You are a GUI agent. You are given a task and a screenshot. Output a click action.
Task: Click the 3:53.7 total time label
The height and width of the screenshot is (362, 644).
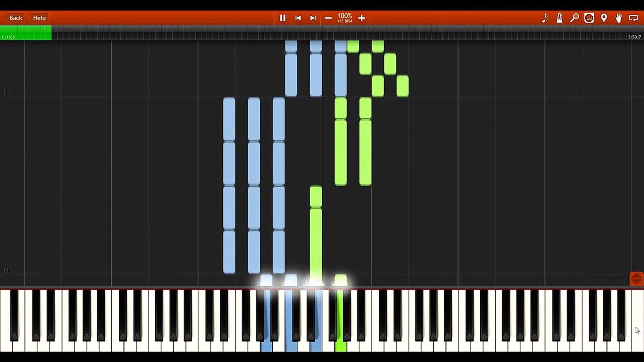634,37
